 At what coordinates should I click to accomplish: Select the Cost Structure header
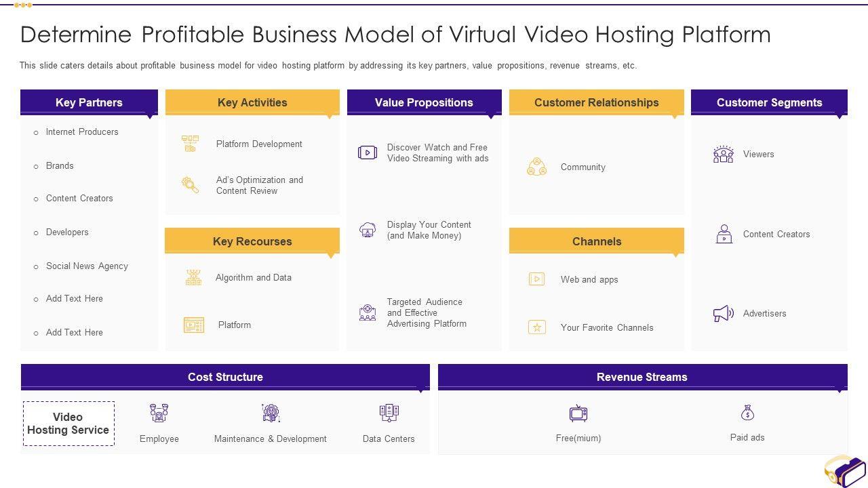225,377
